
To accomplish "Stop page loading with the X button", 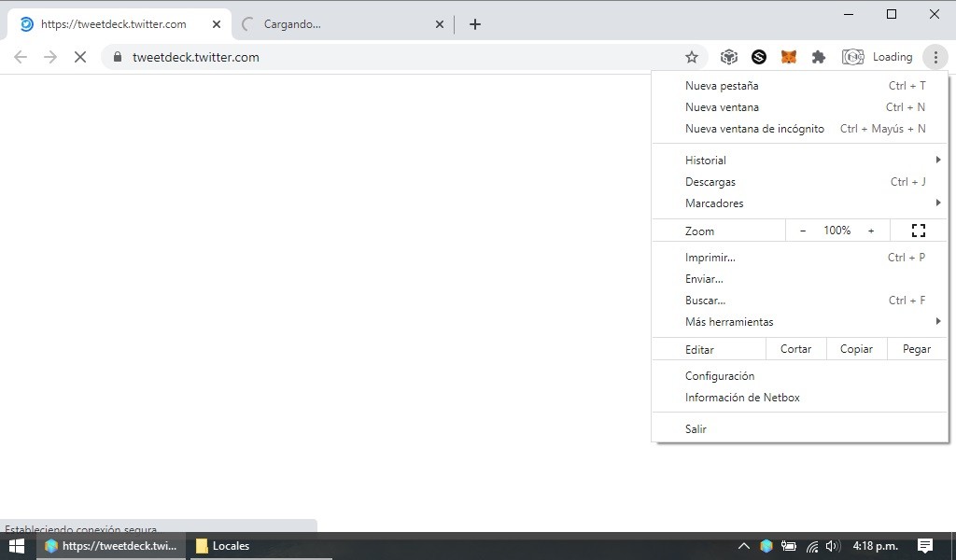I will 80,57.
